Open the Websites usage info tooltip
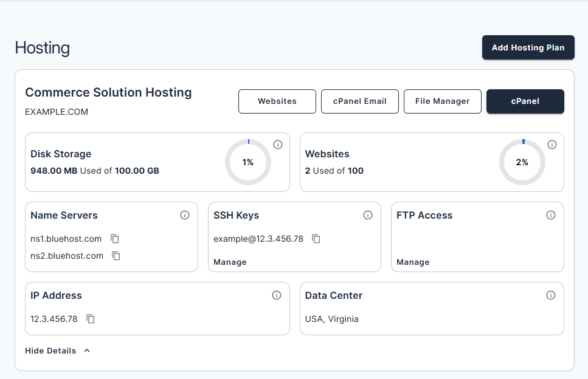Image resolution: width=588 pixels, height=379 pixels. click(552, 145)
